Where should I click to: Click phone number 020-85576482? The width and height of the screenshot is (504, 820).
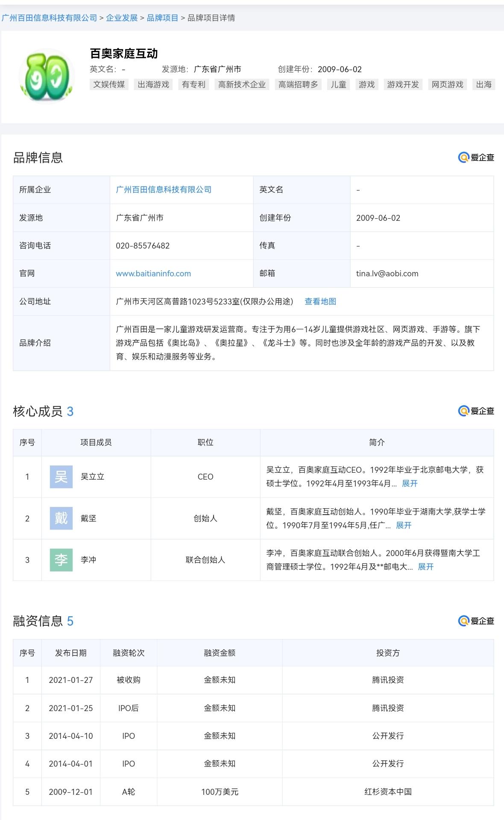[x=143, y=246]
